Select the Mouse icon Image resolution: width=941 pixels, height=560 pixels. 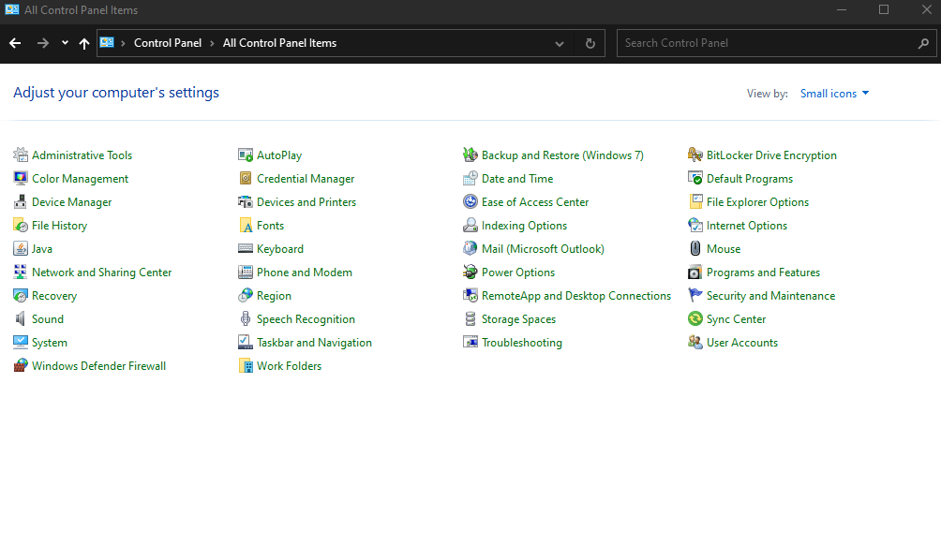click(x=695, y=248)
